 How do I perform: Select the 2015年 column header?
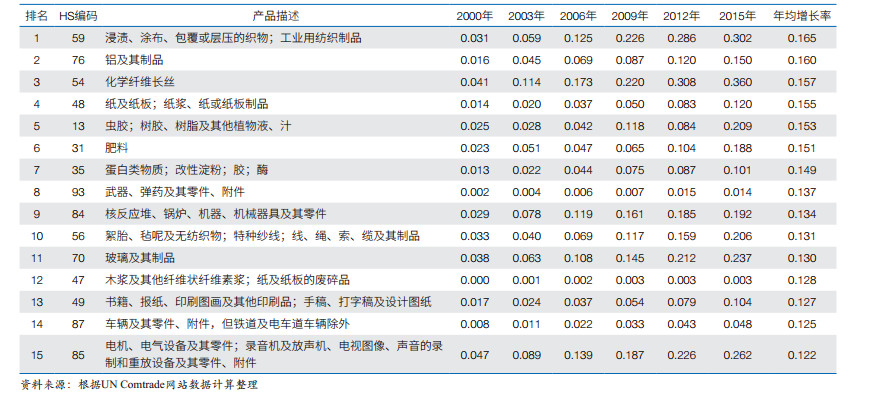pyautogui.click(x=737, y=16)
